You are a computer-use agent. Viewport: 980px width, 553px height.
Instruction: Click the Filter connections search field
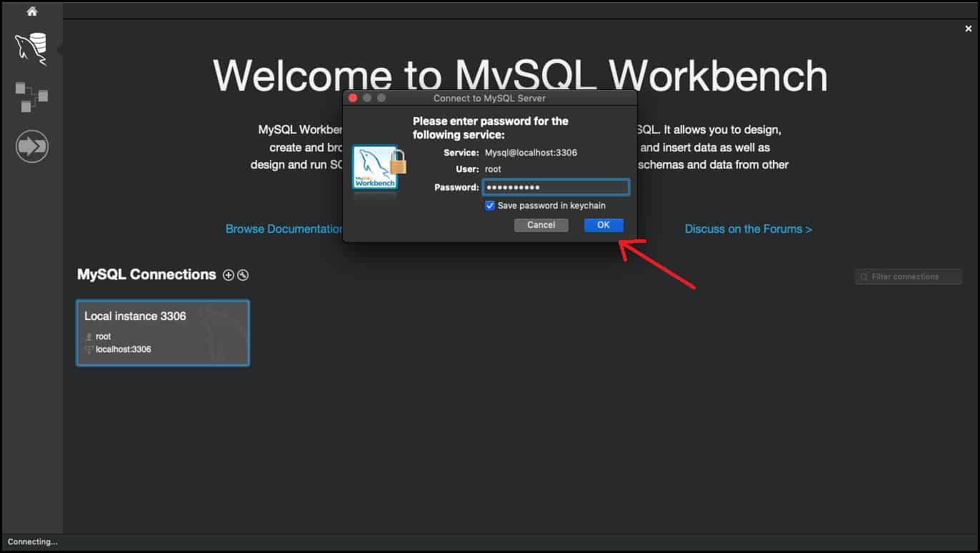pos(909,276)
